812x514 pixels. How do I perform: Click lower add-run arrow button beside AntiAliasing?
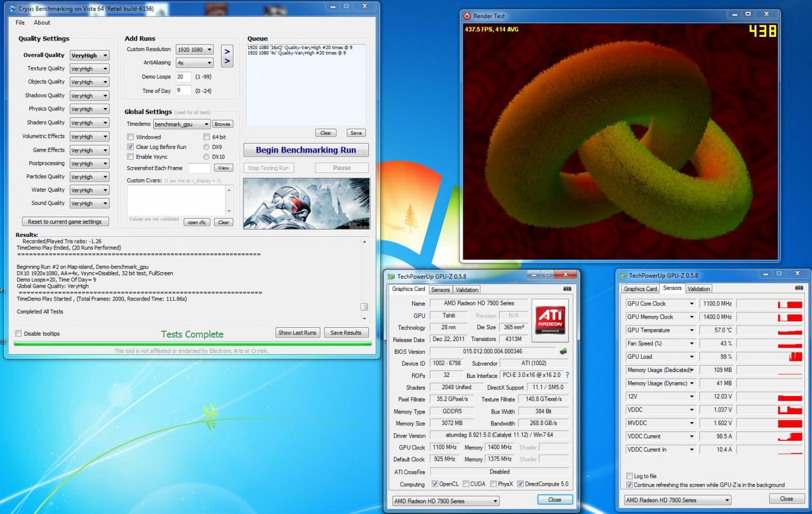[227, 61]
